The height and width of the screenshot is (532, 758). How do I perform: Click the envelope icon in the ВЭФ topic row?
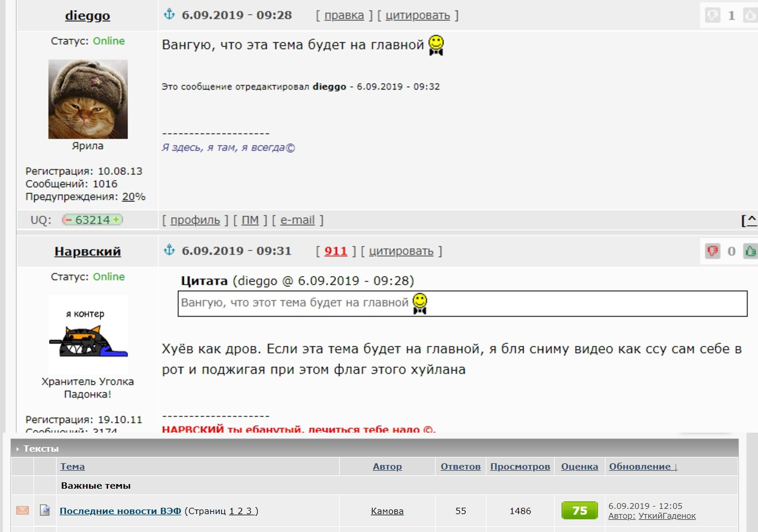[x=23, y=510]
